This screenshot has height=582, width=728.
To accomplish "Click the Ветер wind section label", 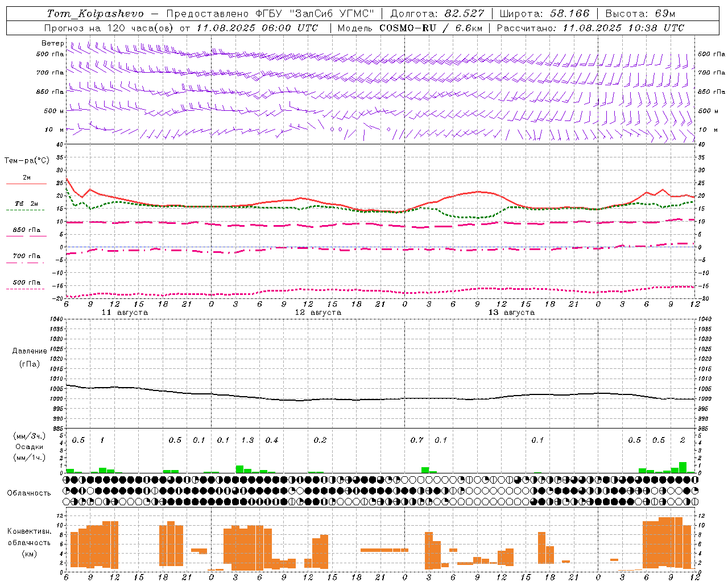I will coord(53,43).
